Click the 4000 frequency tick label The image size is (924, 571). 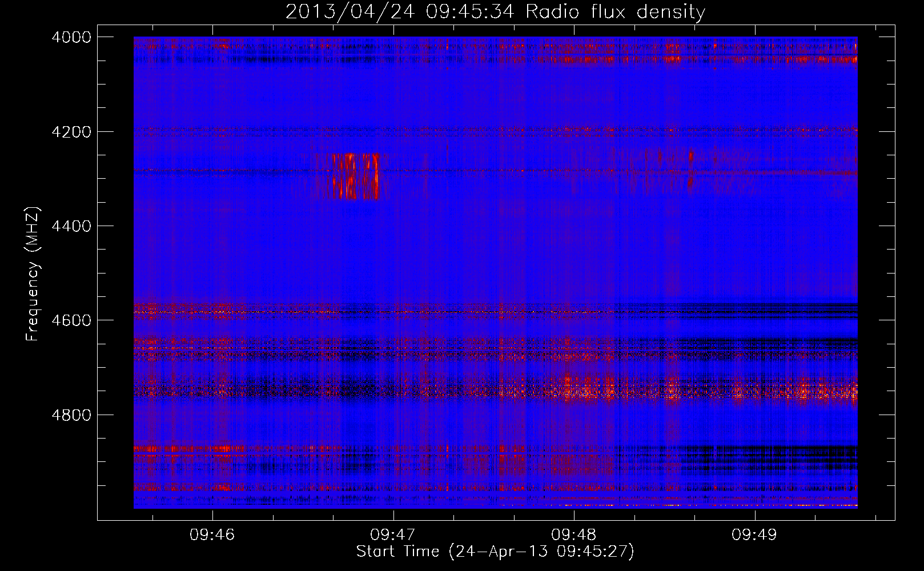[x=71, y=37]
